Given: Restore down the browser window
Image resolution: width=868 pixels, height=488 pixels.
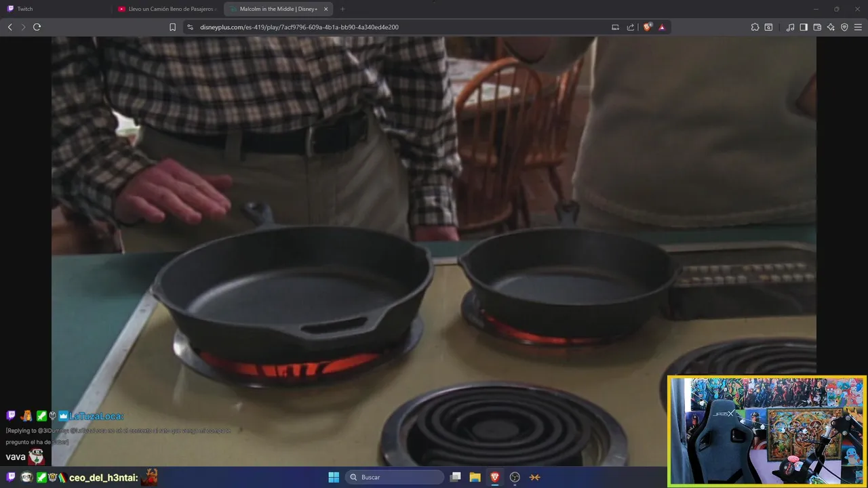Looking at the screenshot, I should click(x=837, y=9).
